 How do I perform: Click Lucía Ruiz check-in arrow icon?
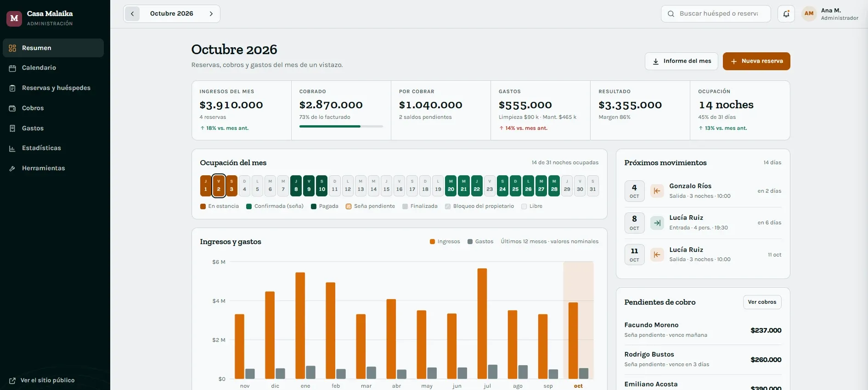657,223
